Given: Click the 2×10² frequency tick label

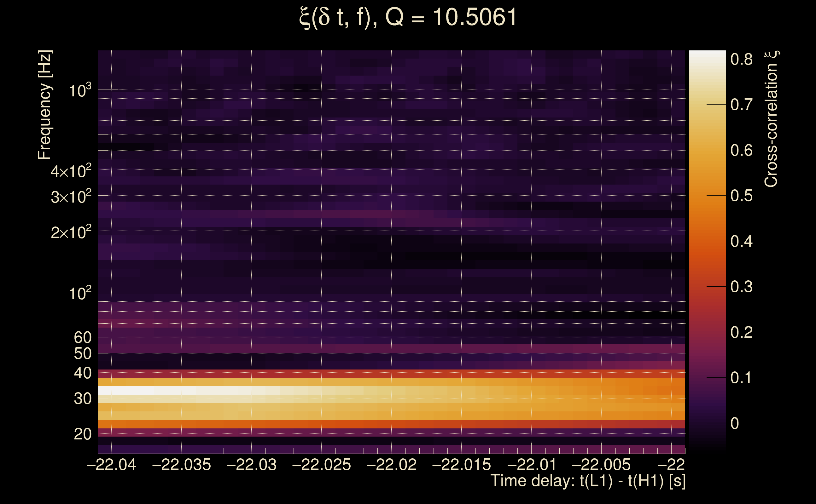Looking at the screenshot, I should [71, 232].
